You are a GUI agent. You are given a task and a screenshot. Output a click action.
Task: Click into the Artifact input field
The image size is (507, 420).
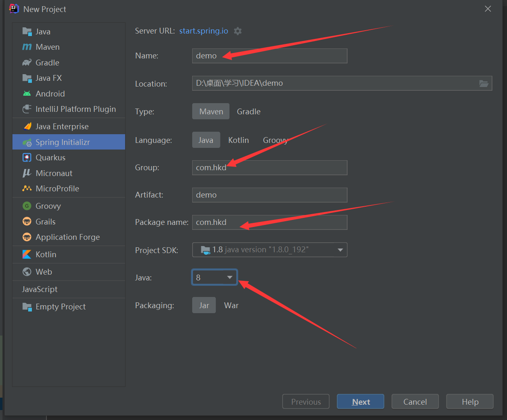click(x=270, y=195)
